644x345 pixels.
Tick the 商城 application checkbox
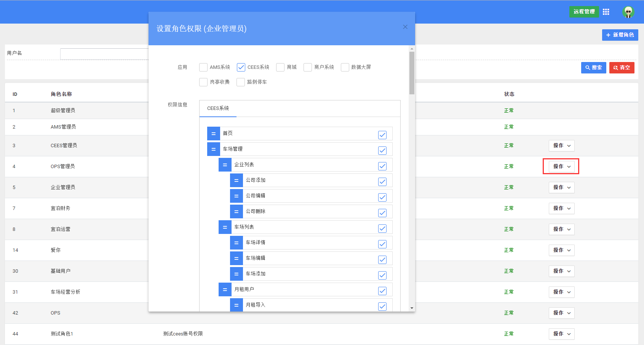pyautogui.click(x=280, y=67)
